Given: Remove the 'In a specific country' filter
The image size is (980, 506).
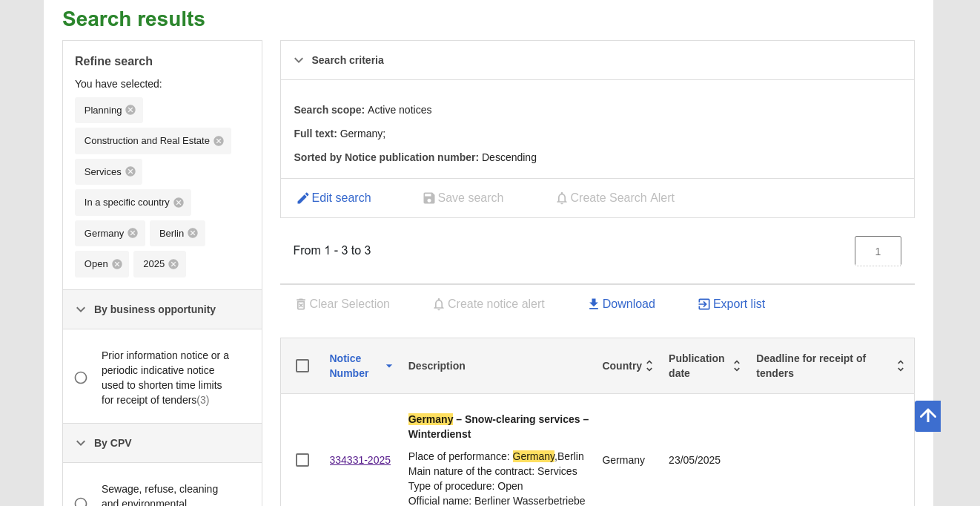Looking at the screenshot, I should tap(179, 203).
